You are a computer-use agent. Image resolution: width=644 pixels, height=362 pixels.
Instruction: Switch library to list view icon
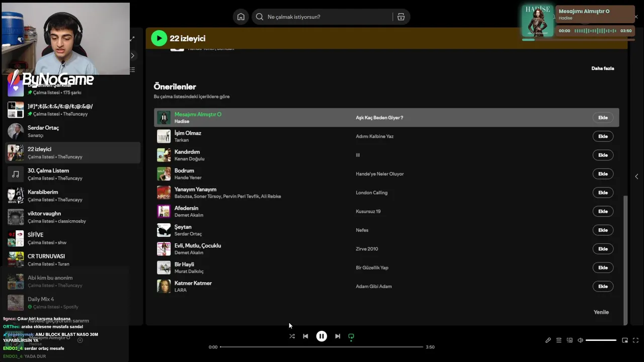point(132,70)
